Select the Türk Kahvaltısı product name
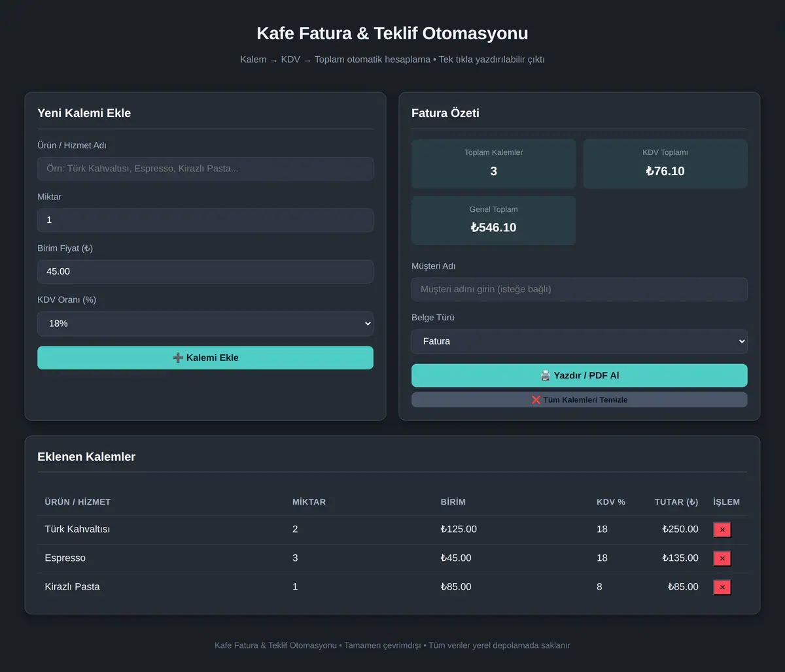Image resolution: width=785 pixels, height=672 pixels. 77,529
